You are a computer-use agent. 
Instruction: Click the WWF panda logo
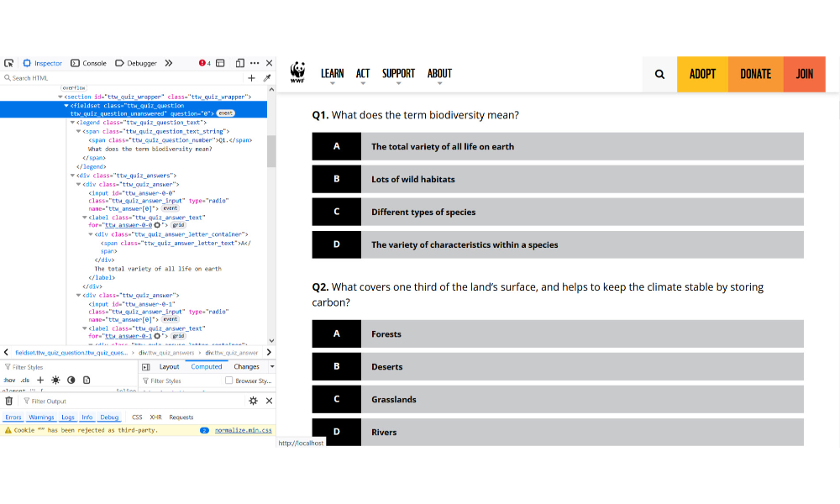pos(298,72)
